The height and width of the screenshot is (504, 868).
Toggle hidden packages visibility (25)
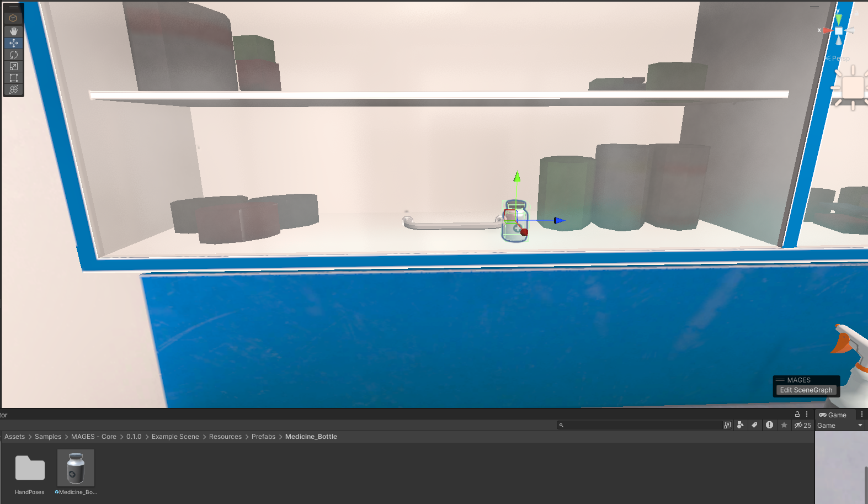click(802, 425)
